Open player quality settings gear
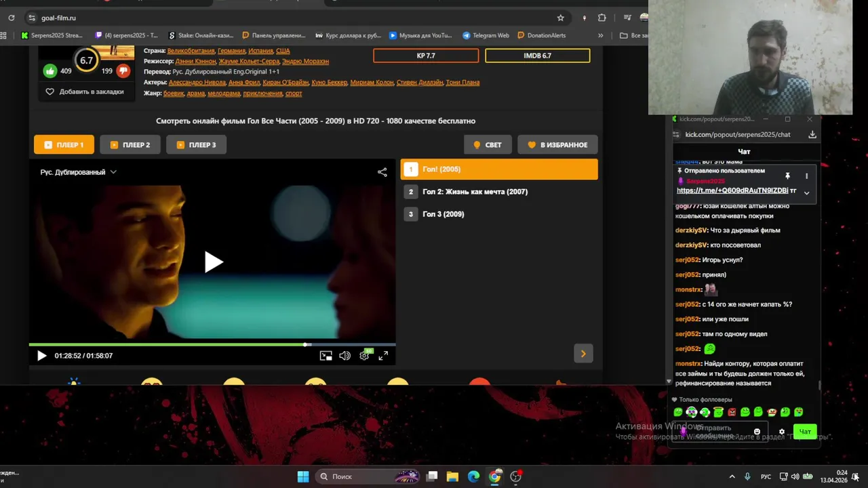This screenshot has height=488, width=868. click(x=365, y=355)
